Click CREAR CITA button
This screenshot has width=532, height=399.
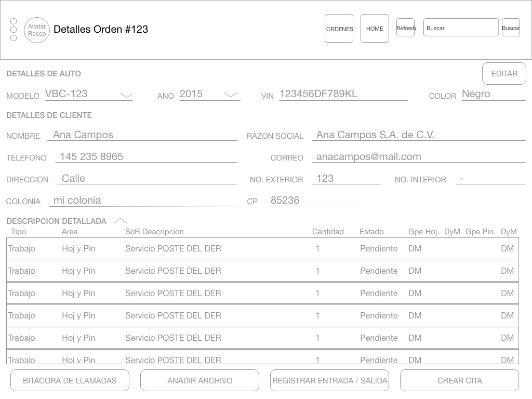click(x=459, y=380)
